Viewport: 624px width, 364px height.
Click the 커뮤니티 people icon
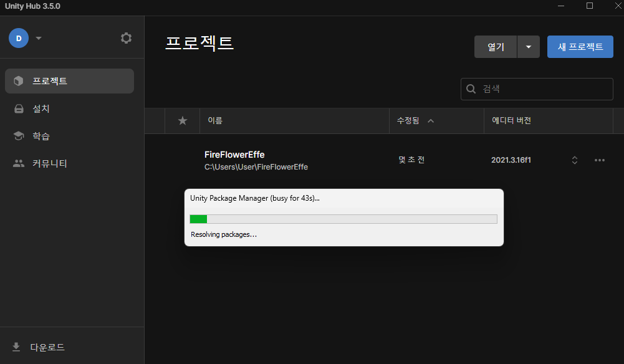[19, 163]
